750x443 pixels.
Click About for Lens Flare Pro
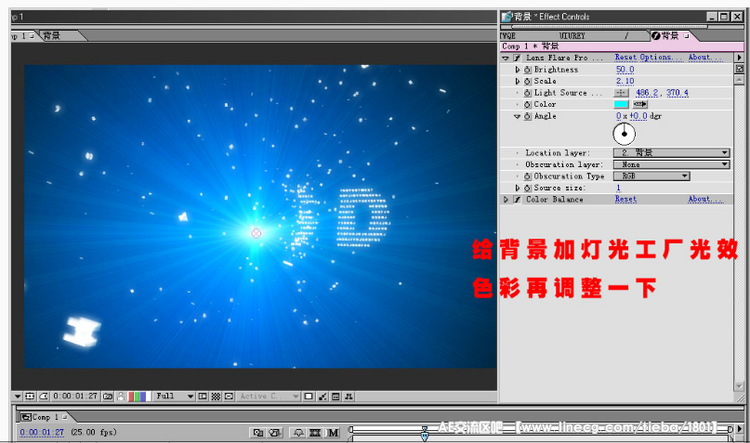705,57
